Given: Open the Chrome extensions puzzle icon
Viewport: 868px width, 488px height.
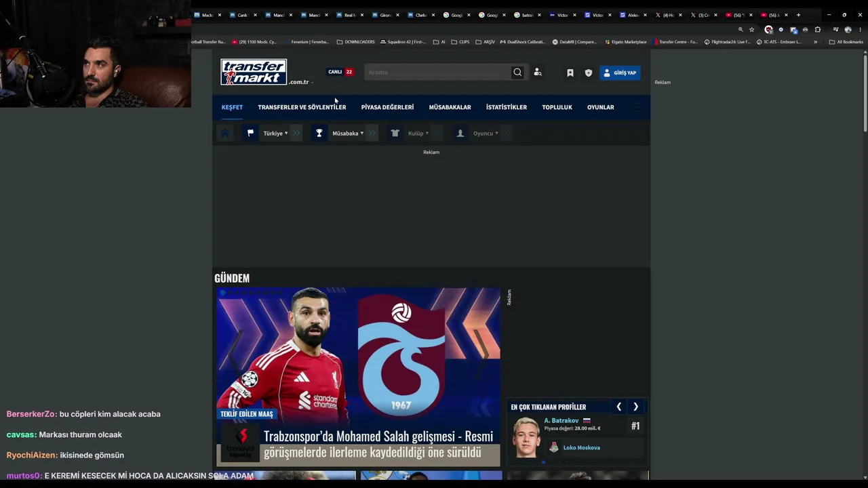Looking at the screenshot, I should point(817,30).
